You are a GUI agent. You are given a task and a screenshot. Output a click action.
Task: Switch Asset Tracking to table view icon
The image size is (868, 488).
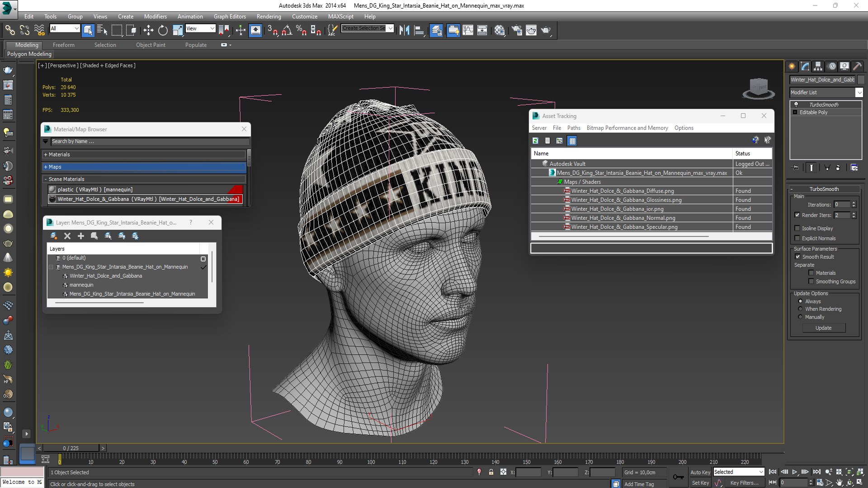[x=572, y=141]
